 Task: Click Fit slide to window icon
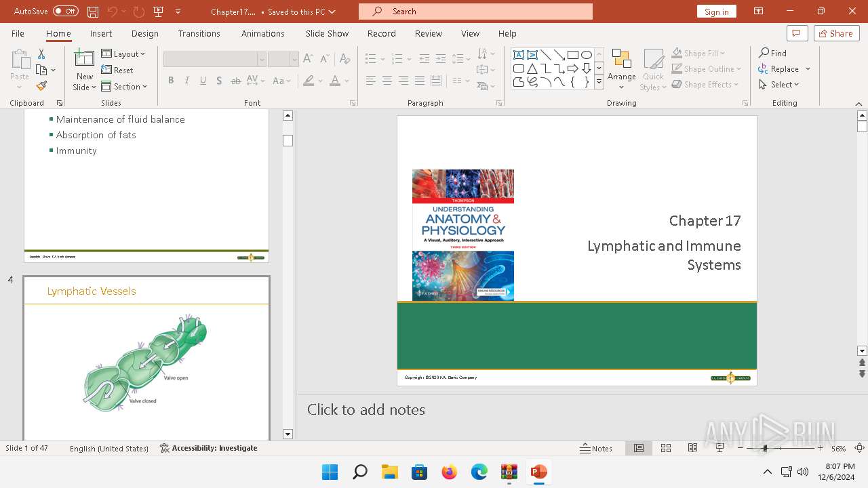(x=859, y=448)
